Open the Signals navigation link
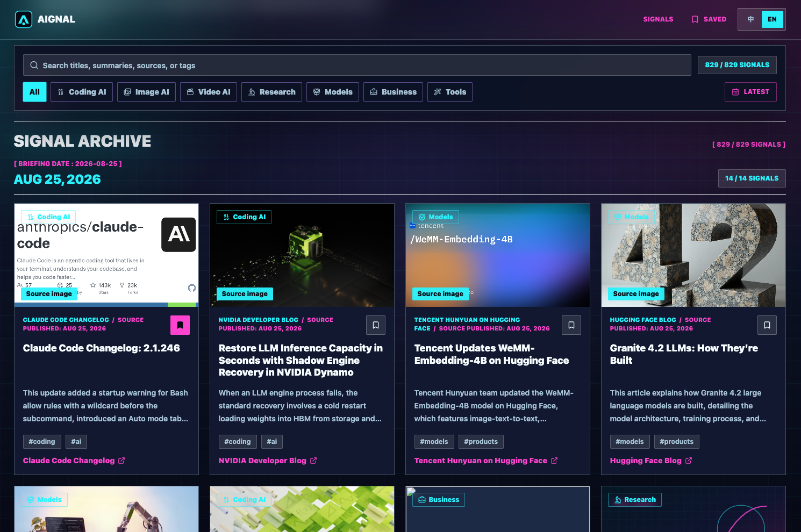 (658, 19)
